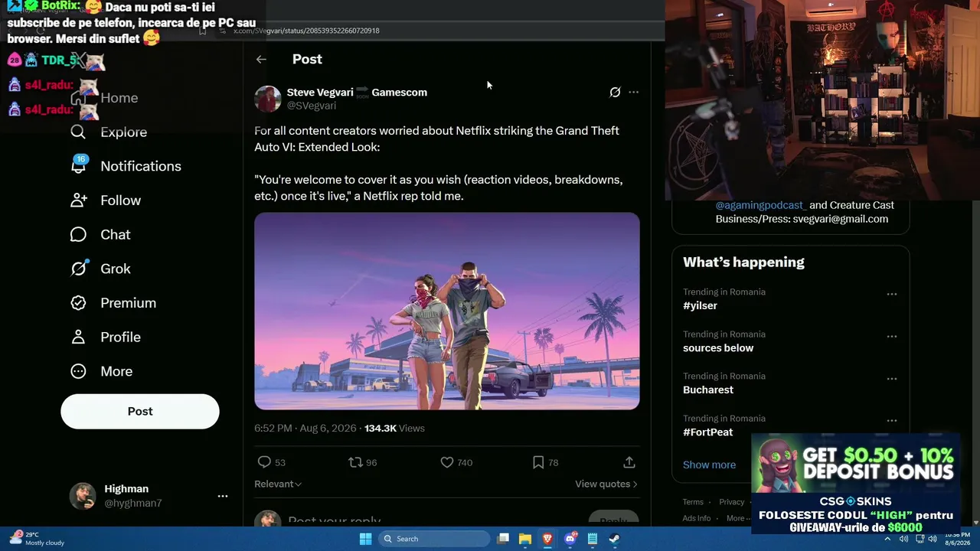This screenshot has height=551, width=980.
Task: Open the More footer menu
Action: point(739,518)
